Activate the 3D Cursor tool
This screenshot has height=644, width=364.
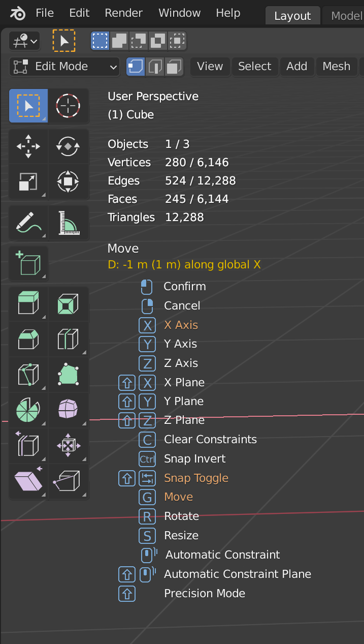[x=69, y=106]
